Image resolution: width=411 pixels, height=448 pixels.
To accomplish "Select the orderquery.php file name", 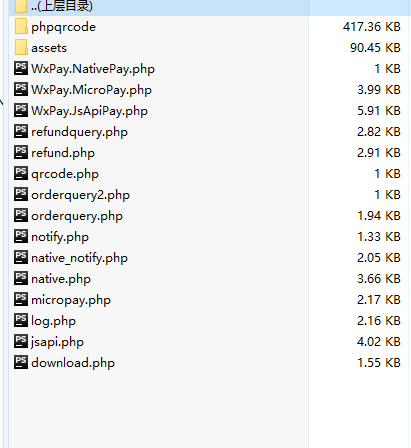I will click(x=77, y=216).
